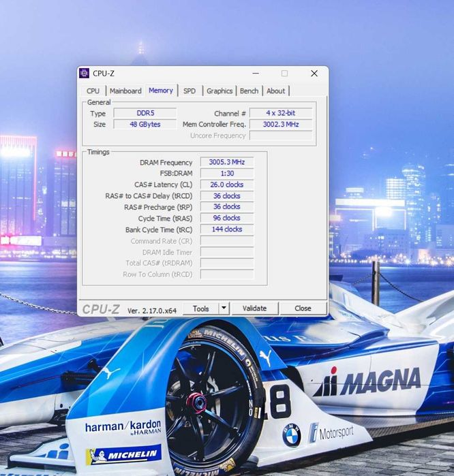Click the Tools button
This screenshot has height=476, width=454.
point(200,308)
